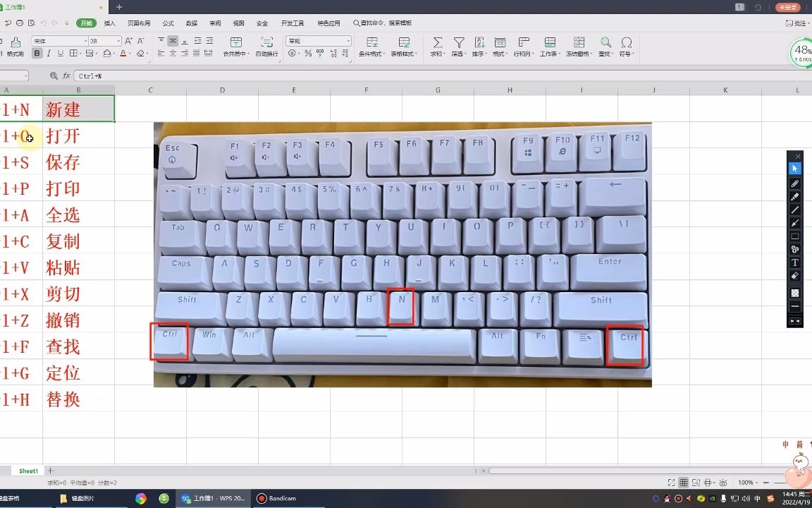Expand the font size dropdown showing 28
Screen dimensions: 812x508
(x=118, y=40)
